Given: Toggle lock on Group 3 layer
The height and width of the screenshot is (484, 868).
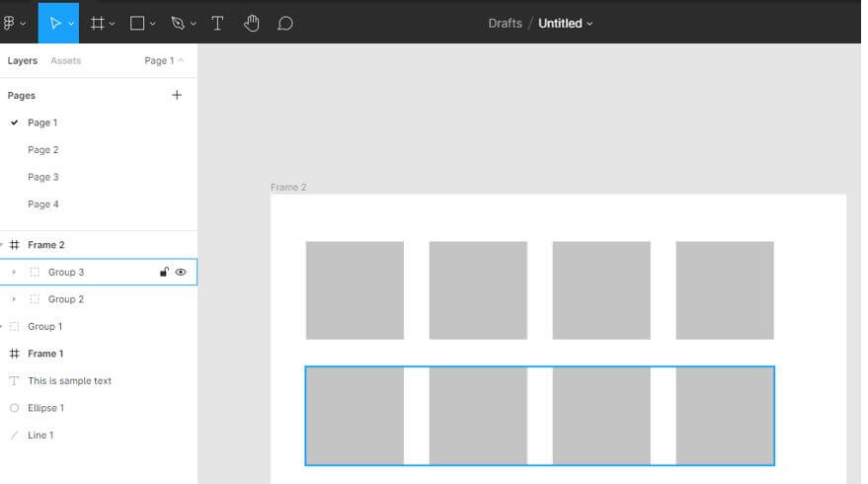Looking at the screenshot, I should [x=164, y=272].
